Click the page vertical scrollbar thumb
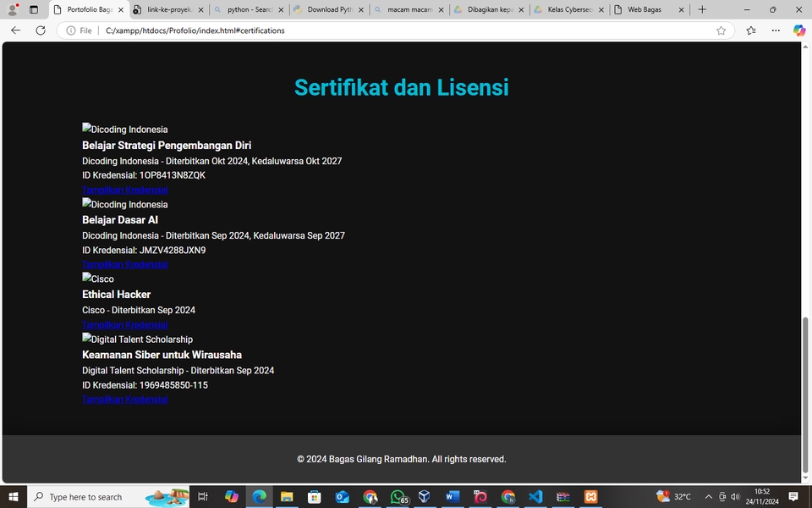The width and height of the screenshot is (812, 508). [x=805, y=394]
